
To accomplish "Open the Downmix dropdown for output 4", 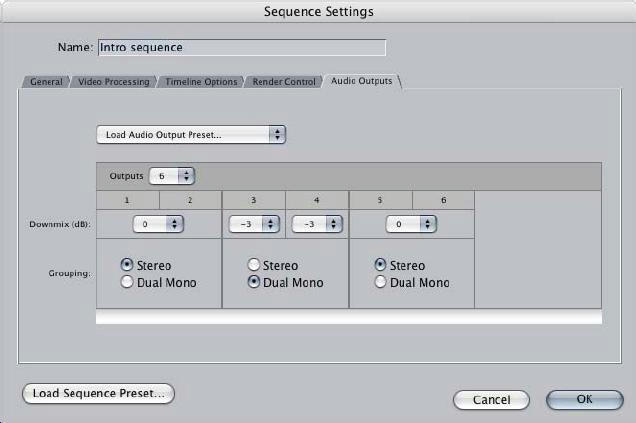I will click(316, 224).
